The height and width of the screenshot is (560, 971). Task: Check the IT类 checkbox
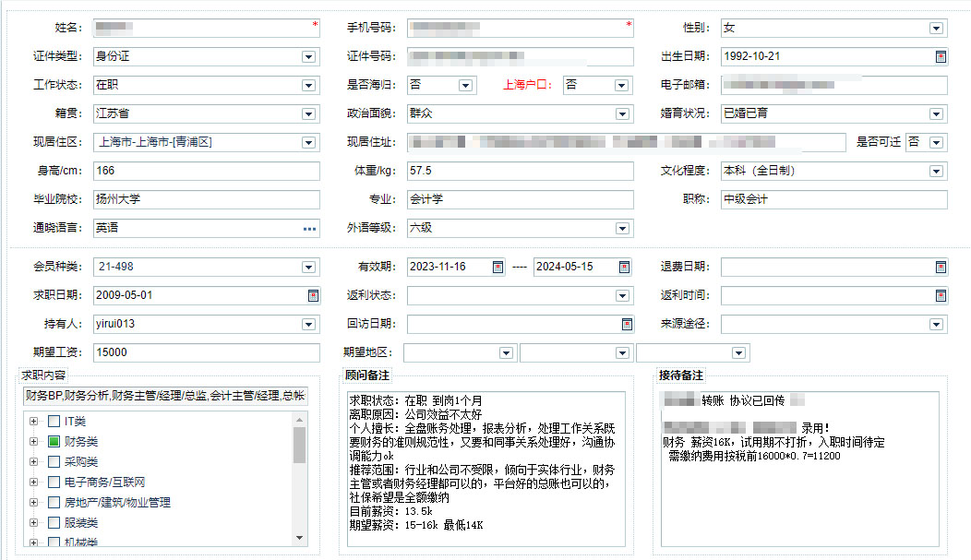pos(54,422)
